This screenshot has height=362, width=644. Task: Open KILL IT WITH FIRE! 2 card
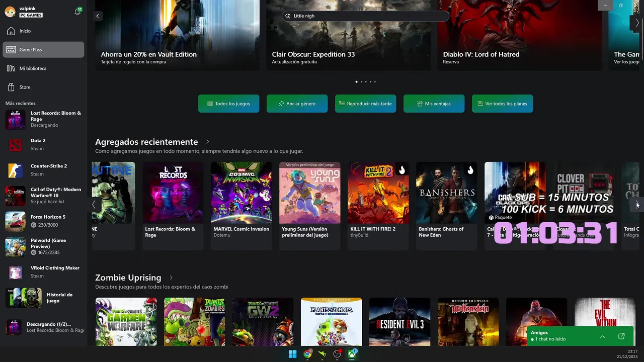tap(378, 206)
